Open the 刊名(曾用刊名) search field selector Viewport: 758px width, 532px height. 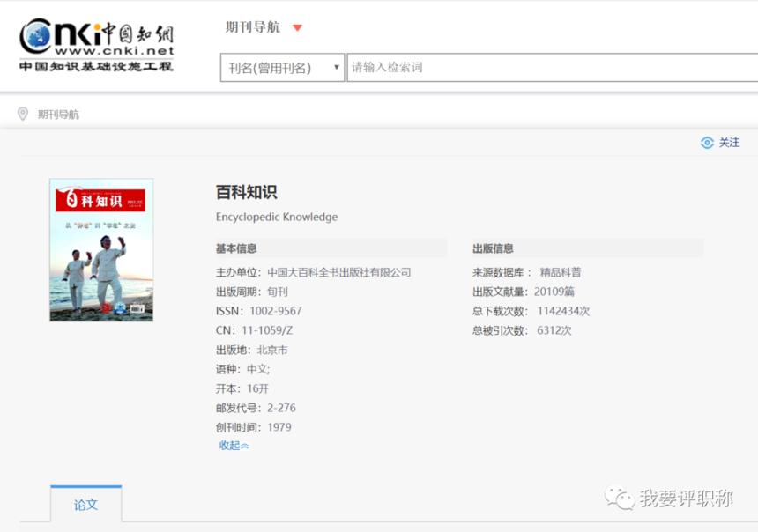[x=282, y=68]
